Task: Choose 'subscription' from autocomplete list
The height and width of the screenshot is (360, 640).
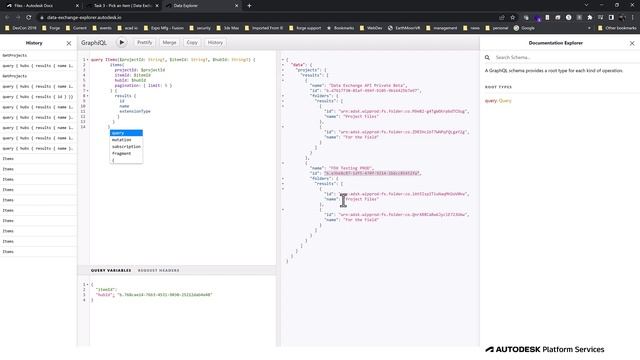Action: point(126,147)
